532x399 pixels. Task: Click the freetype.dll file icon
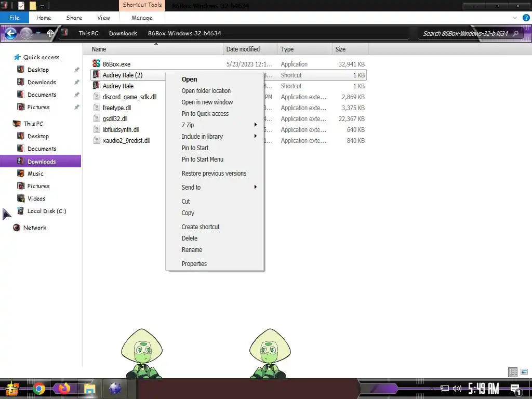pyautogui.click(x=96, y=108)
